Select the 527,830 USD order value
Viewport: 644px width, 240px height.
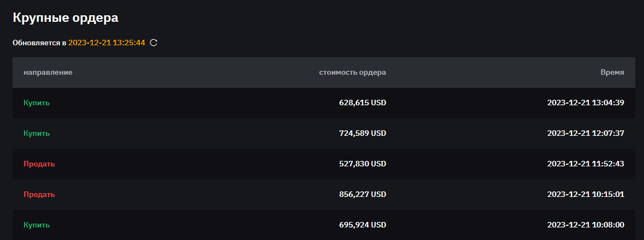362,164
